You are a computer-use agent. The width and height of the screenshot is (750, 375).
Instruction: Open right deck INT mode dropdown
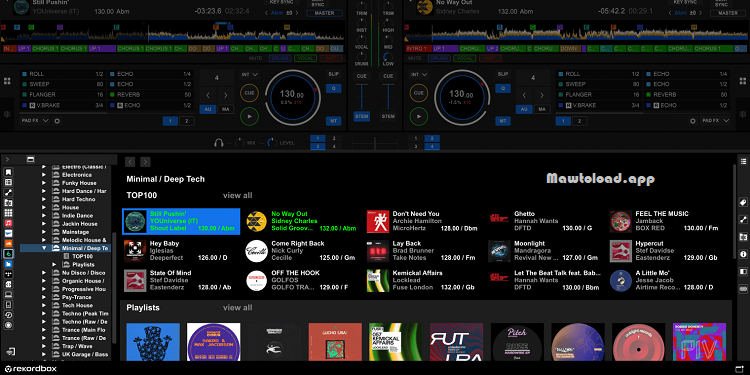click(x=419, y=75)
